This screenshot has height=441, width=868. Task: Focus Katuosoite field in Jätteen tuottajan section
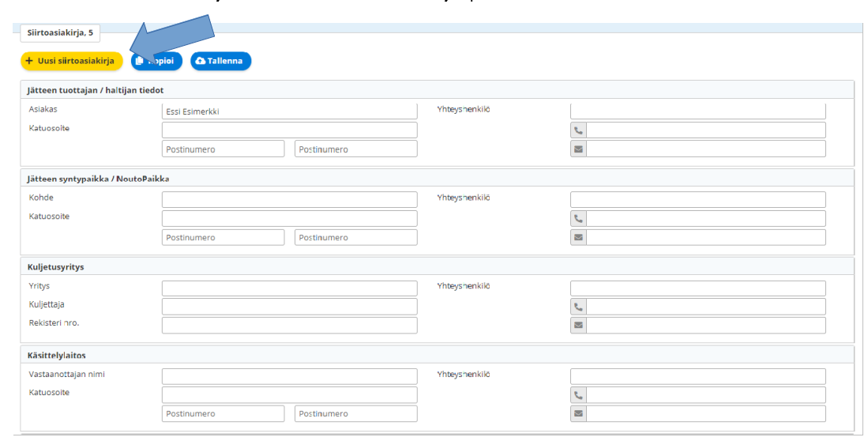(290, 130)
